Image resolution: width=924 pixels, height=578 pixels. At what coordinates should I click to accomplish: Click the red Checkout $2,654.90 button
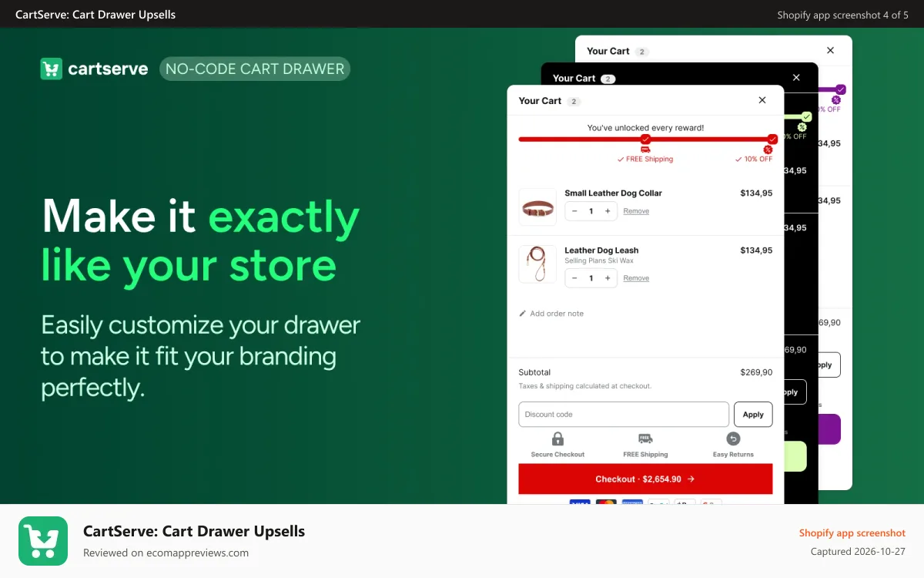[645, 479]
